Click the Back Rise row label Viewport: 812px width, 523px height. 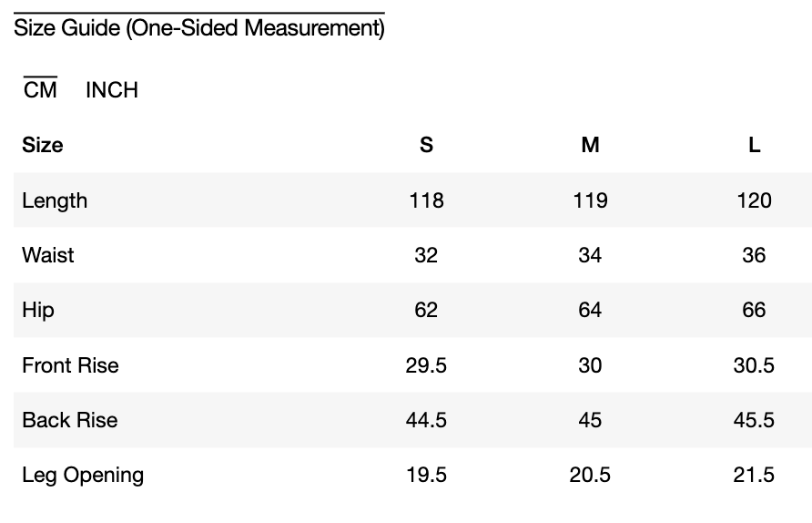click(x=69, y=420)
